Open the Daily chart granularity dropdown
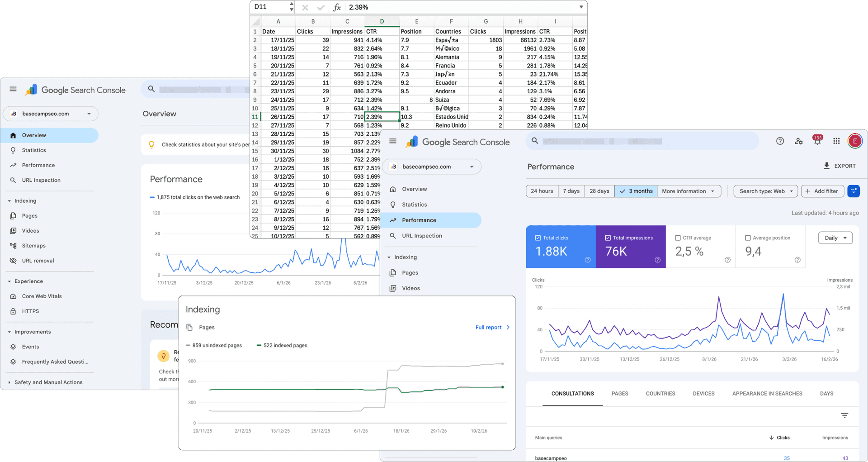 [x=835, y=238]
